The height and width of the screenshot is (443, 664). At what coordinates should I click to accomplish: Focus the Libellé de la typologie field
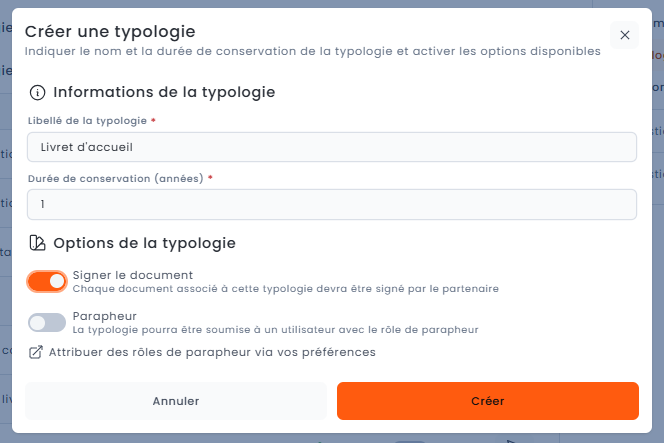331,147
